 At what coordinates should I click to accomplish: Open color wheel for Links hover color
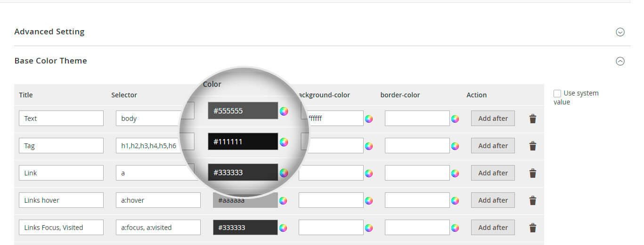coord(283,201)
